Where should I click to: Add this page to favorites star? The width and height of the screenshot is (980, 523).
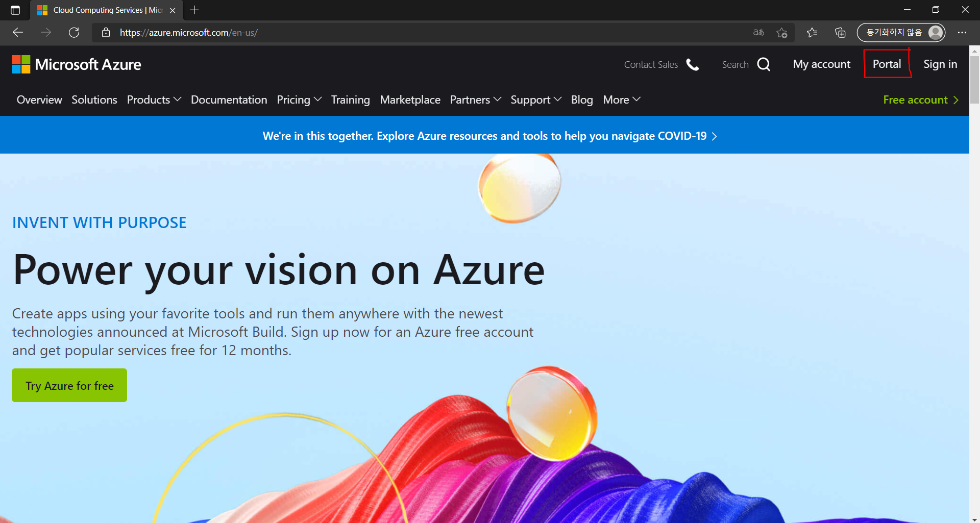click(781, 33)
